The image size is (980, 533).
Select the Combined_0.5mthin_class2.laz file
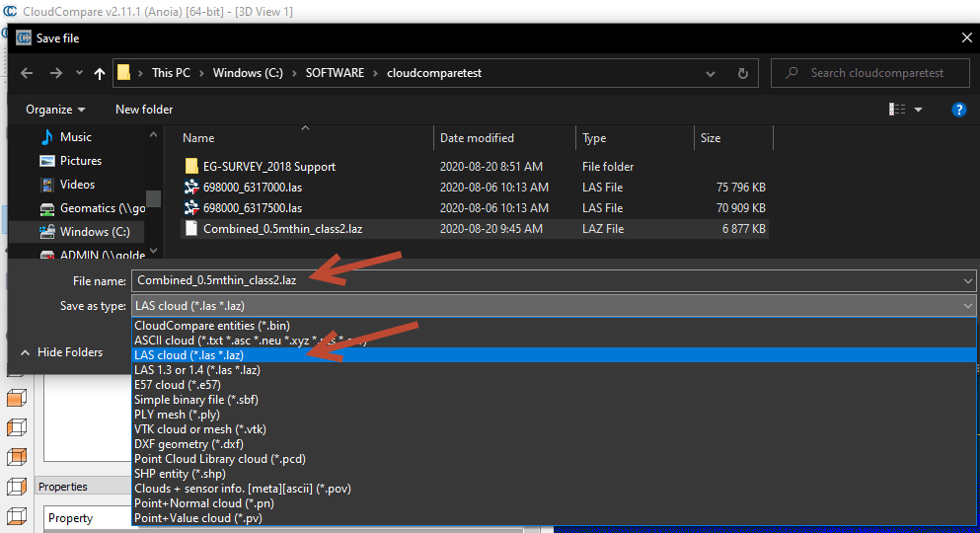pos(282,229)
